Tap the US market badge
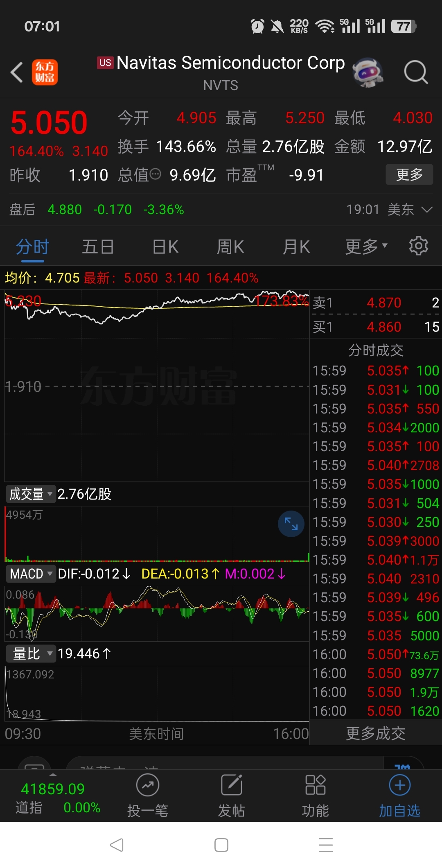Viewport: 442px width, 868px height. point(105,63)
